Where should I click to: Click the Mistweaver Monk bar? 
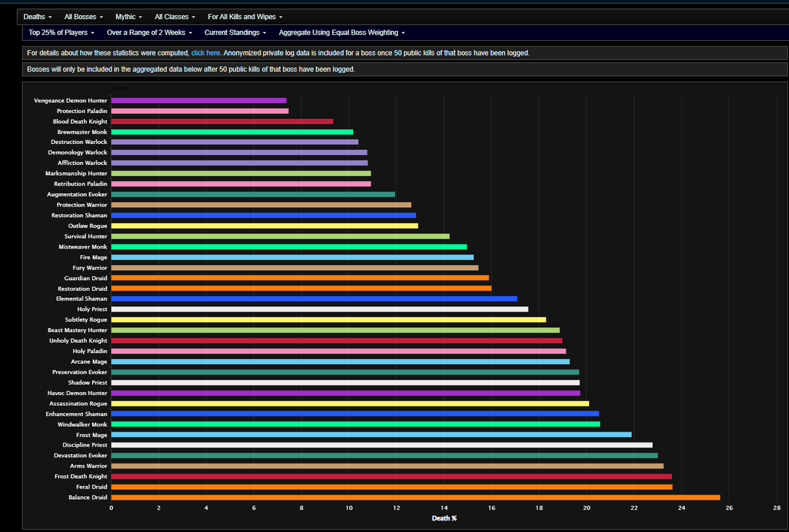[289, 247]
